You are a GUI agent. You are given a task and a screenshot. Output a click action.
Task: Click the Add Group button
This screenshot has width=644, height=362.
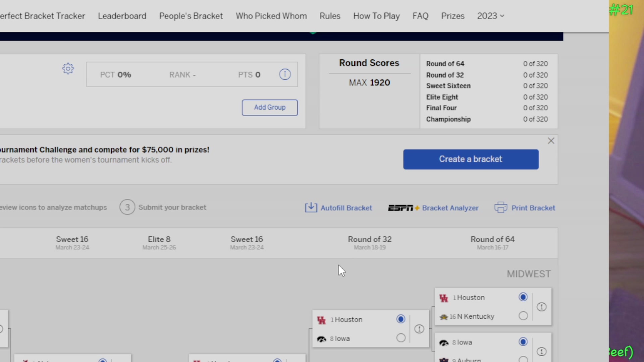[x=270, y=108]
